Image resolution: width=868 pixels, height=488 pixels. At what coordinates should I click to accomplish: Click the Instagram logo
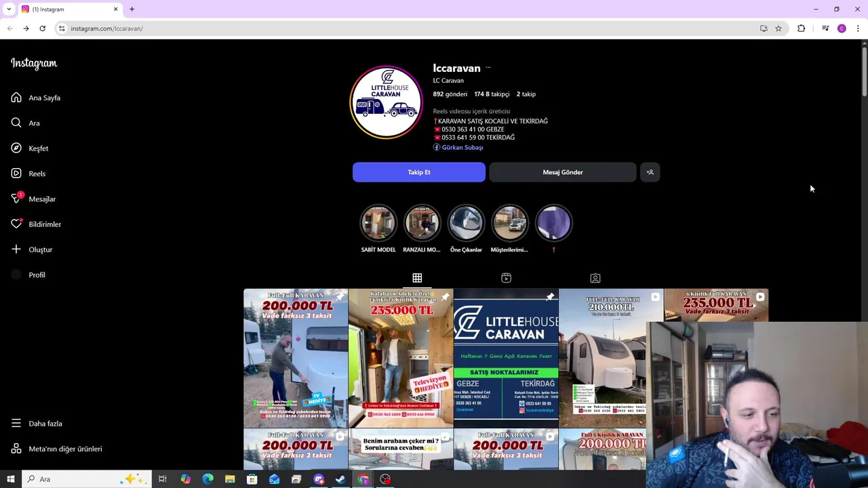(x=34, y=64)
